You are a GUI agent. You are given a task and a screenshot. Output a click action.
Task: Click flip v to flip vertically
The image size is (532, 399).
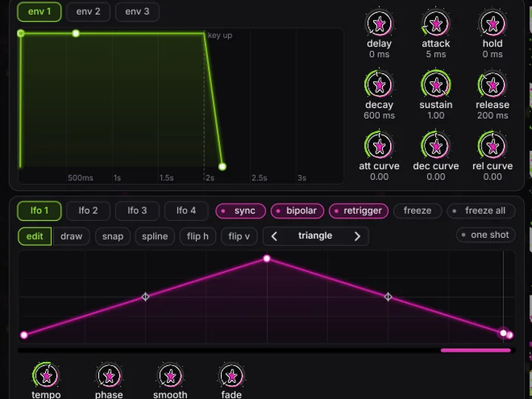click(x=239, y=236)
